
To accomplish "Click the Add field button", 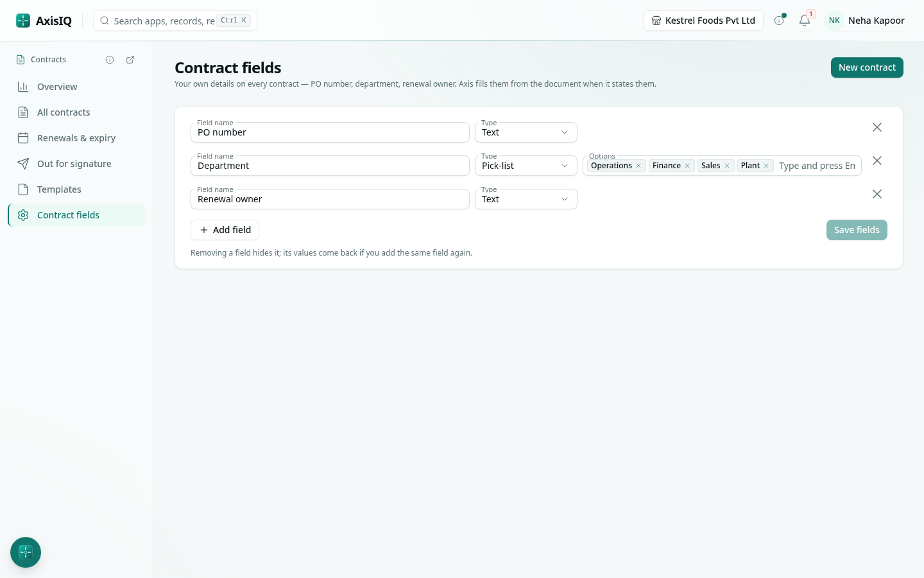I will (225, 230).
